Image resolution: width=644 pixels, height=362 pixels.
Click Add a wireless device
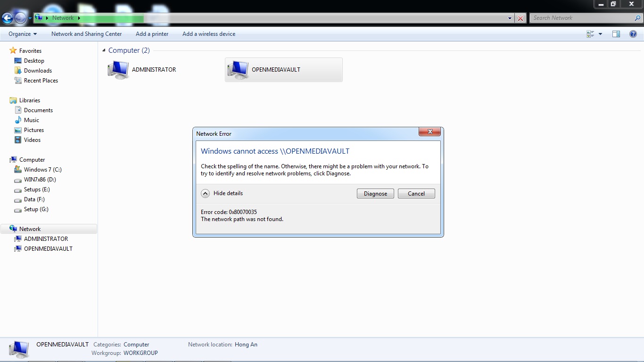pyautogui.click(x=209, y=34)
